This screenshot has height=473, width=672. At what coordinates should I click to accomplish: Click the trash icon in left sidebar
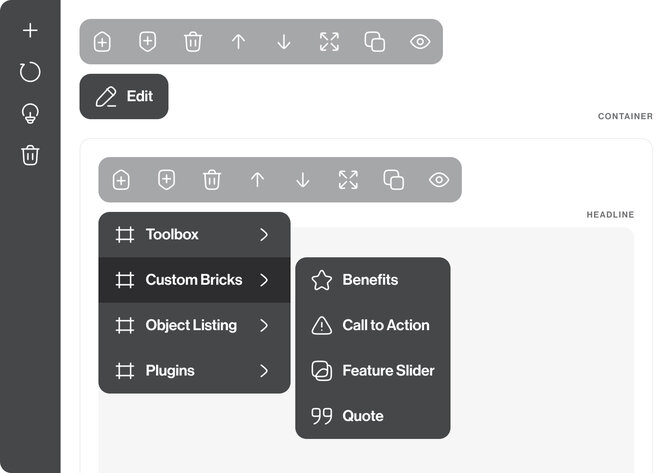tap(30, 155)
